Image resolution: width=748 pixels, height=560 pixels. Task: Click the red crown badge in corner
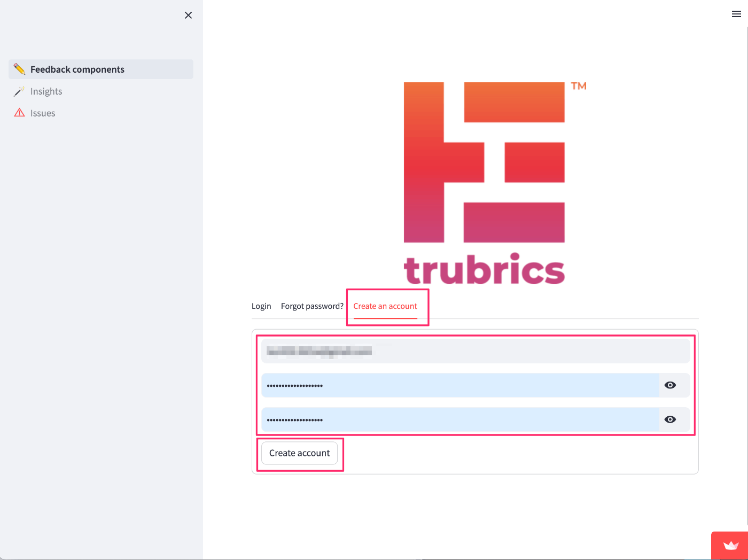click(x=730, y=546)
